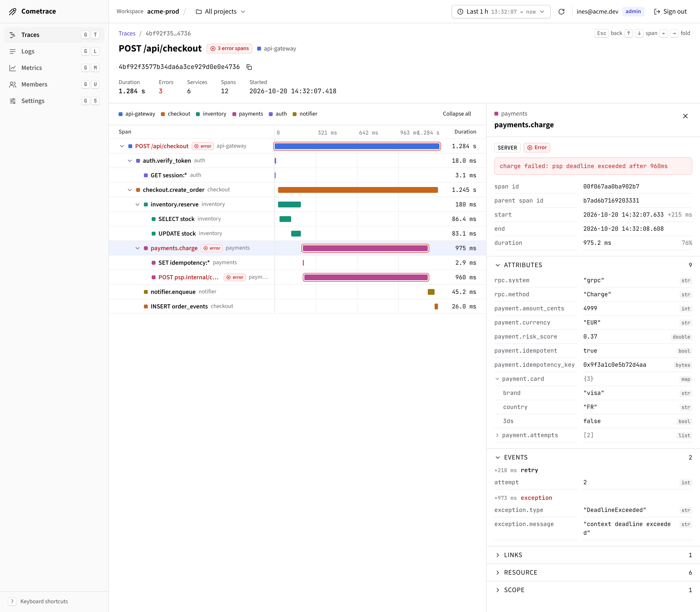Click the POST psp.internal timeline bar
The height and width of the screenshot is (612, 700).
point(366,277)
